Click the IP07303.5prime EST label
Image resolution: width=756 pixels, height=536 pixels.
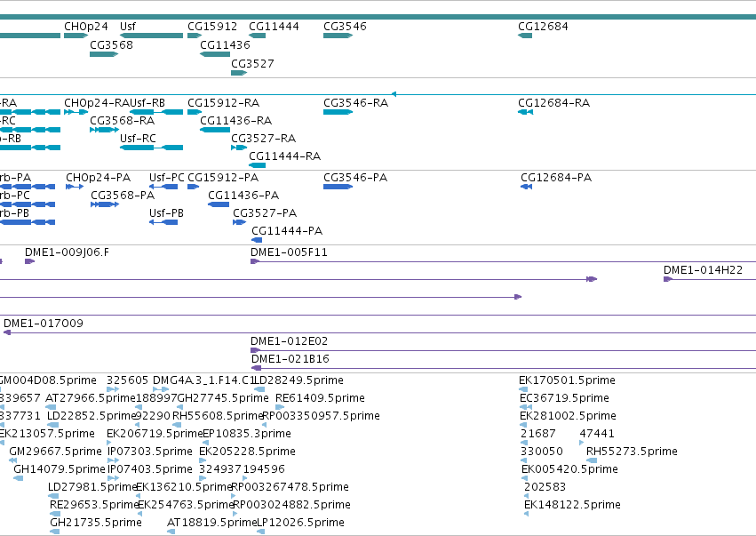(150, 452)
